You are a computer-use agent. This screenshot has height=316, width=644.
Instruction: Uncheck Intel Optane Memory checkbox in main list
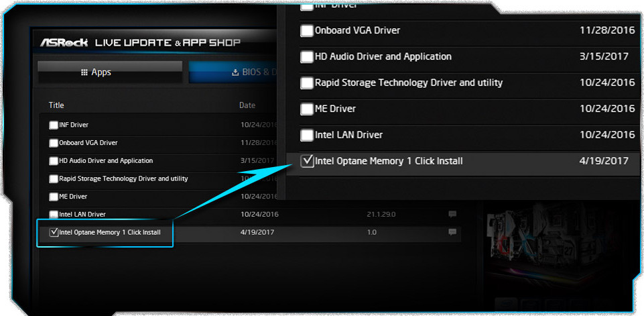(x=54, y=233)
